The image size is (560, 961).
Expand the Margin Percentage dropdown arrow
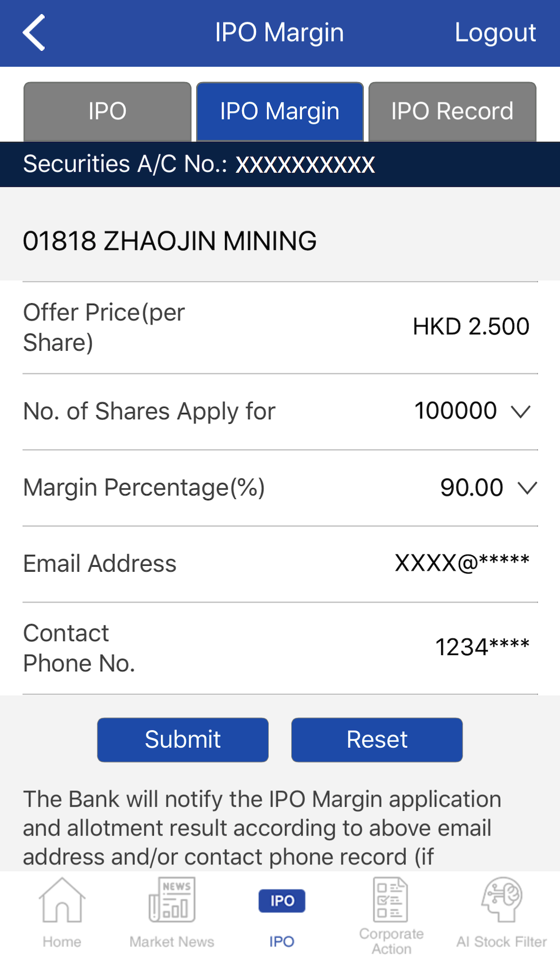tap(527, 487)
